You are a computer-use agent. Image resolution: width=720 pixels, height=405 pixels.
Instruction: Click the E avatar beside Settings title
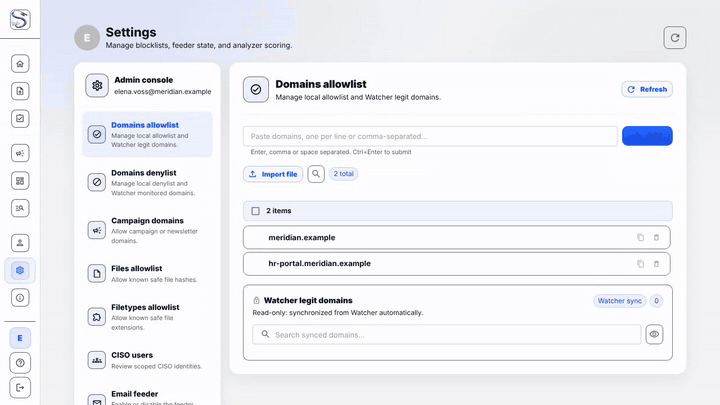(87, 38)
